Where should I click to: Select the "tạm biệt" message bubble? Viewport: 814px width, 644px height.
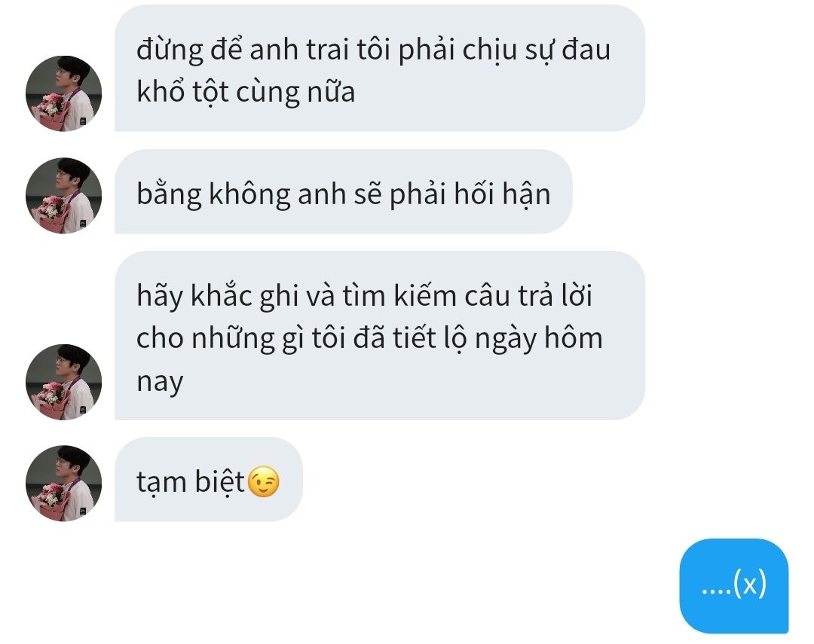pos(209,480)
